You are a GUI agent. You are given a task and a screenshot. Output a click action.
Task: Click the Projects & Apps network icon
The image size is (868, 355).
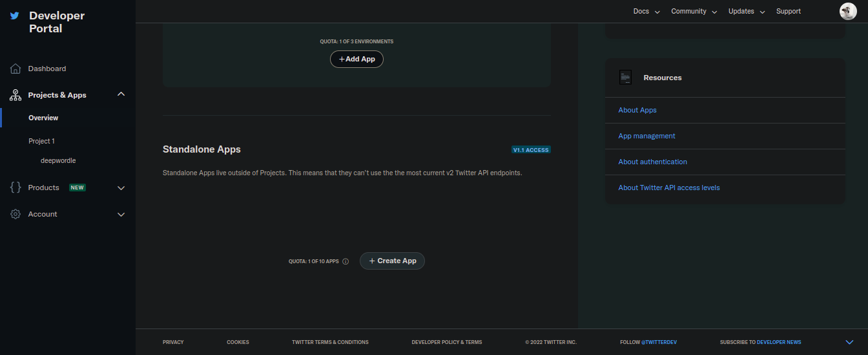coord(15,95)
